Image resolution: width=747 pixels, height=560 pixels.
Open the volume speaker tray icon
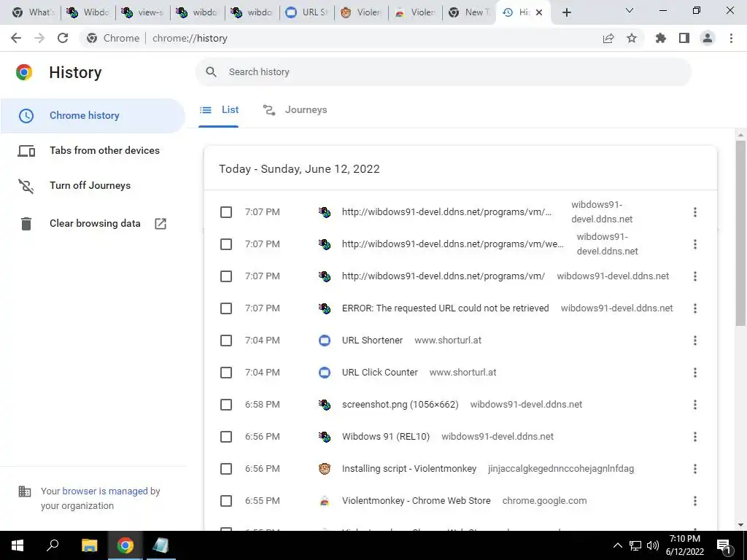653,545
